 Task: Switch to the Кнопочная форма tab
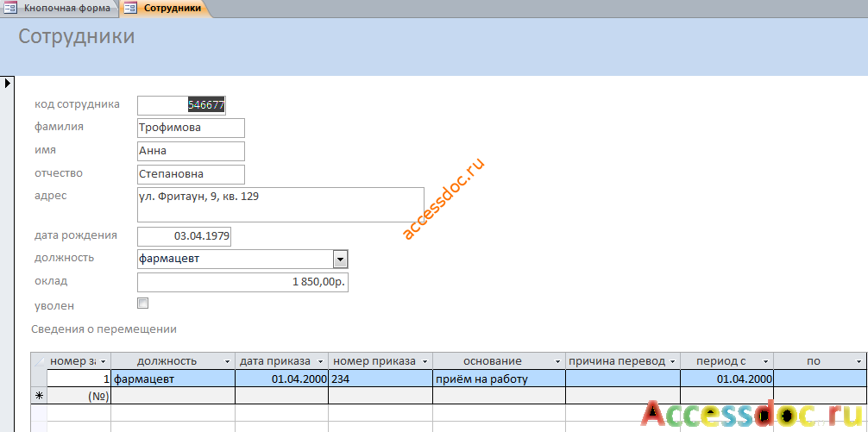pyautogui.click(x=58, y=9)
